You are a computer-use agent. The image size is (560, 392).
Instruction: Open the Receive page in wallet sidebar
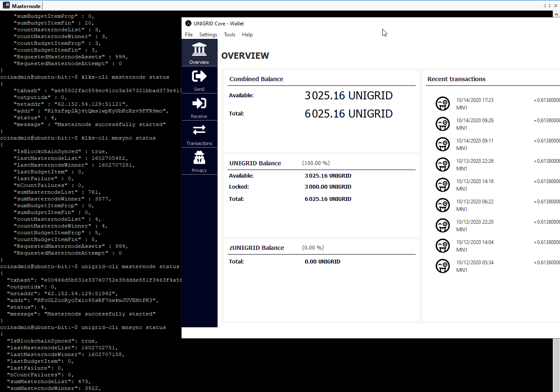(199, 107)
